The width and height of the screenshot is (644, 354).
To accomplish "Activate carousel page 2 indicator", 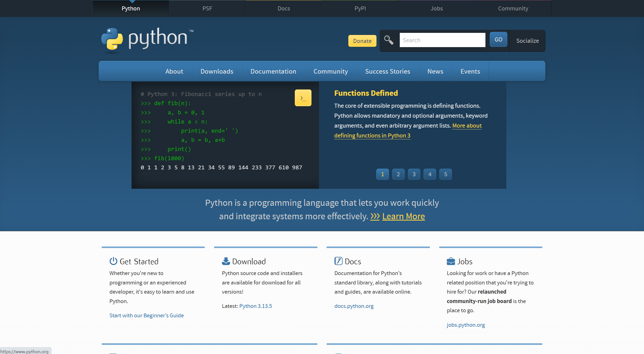I will point(398,174).
